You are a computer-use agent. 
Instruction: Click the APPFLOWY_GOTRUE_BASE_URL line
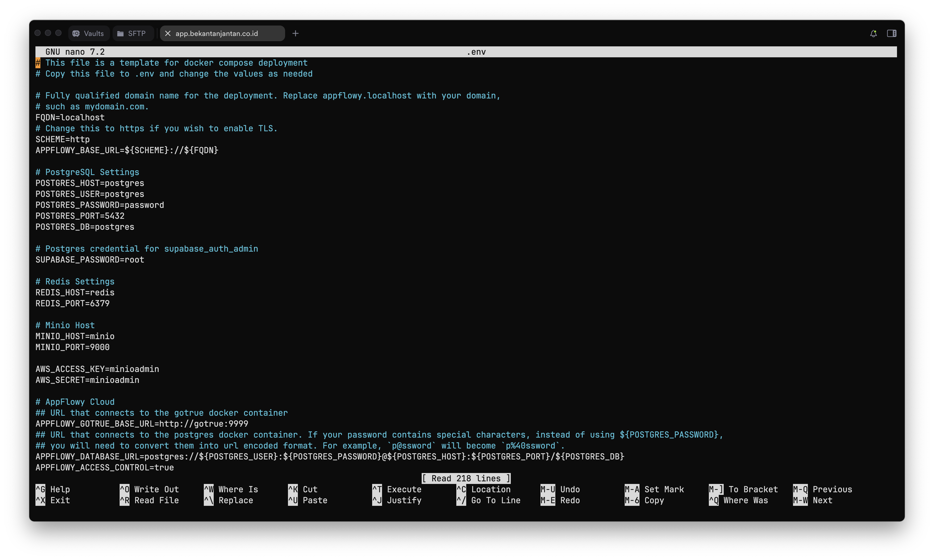142,424
